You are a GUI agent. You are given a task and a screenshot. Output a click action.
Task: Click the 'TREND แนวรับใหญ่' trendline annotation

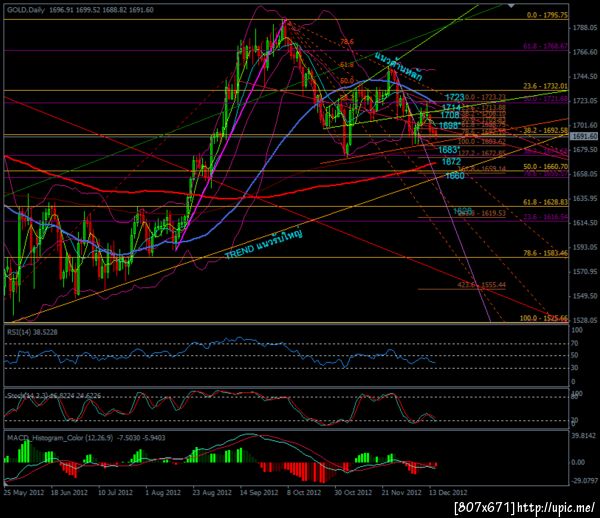point(264,244)
